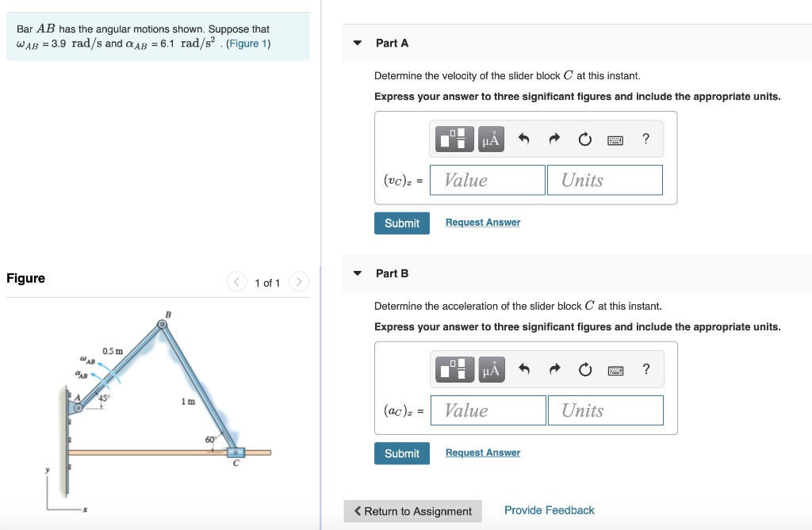Image resolution: width=812 pixels, height=530 pixels.
Task: Reset the Part B answer with circular arrow icon
Action: click(x=584, y=369)
